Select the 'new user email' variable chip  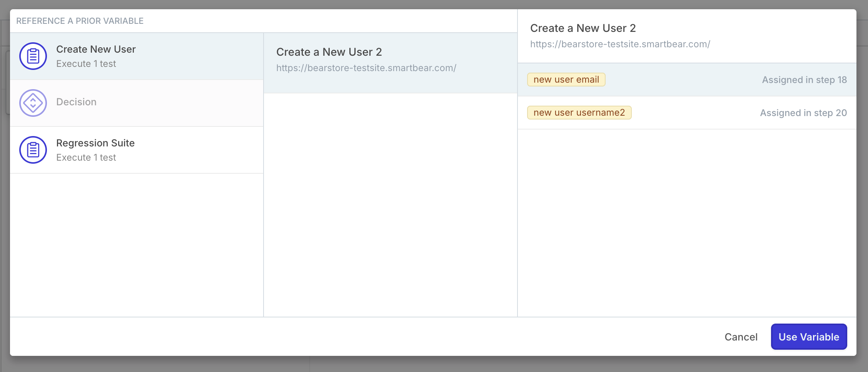566,80
